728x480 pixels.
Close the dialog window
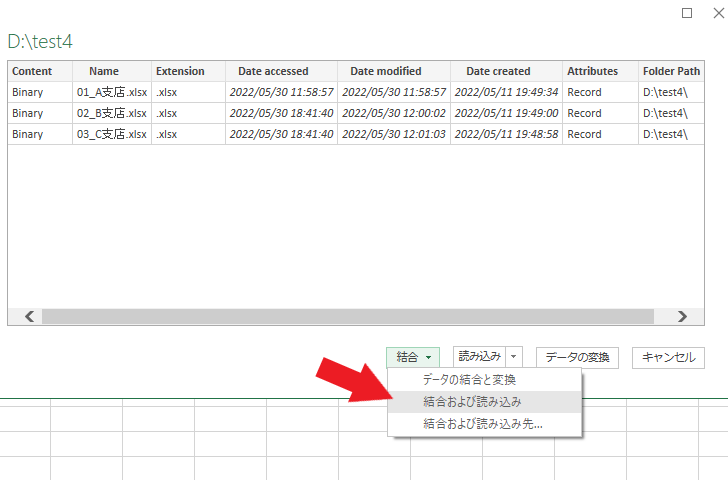tap(718, 13)
